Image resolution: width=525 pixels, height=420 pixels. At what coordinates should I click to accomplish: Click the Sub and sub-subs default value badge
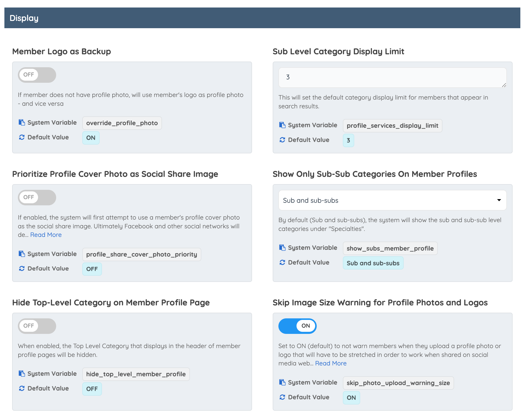tap(373, 263)
